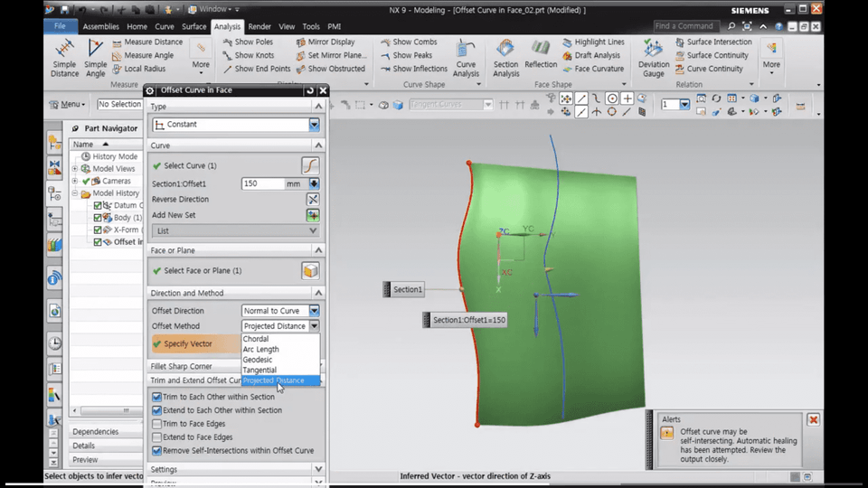Click the Select Face or Plane cube icon

pyautogui.click(x=310, y=270)
